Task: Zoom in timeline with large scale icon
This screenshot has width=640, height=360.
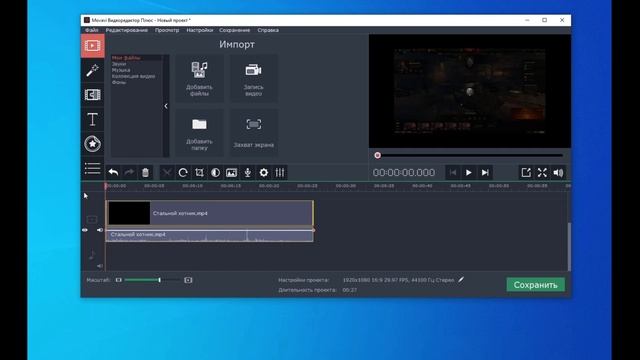Action: click(x=188, y=280)
